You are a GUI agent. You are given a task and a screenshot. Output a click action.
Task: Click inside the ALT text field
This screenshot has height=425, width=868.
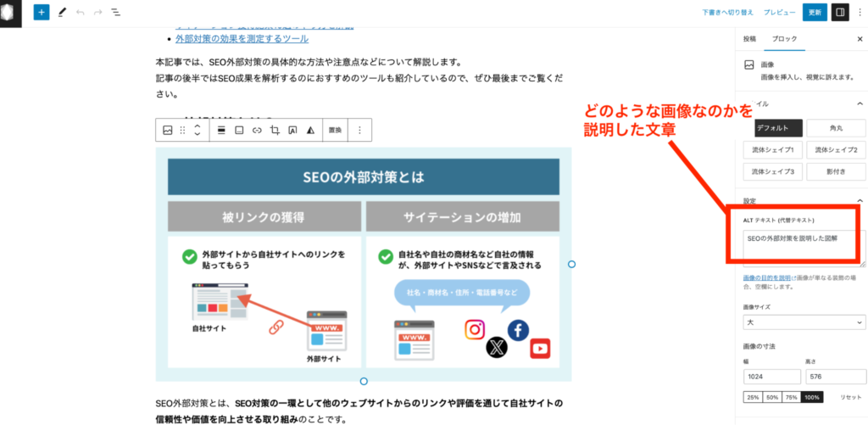click(x=804, y=249)
